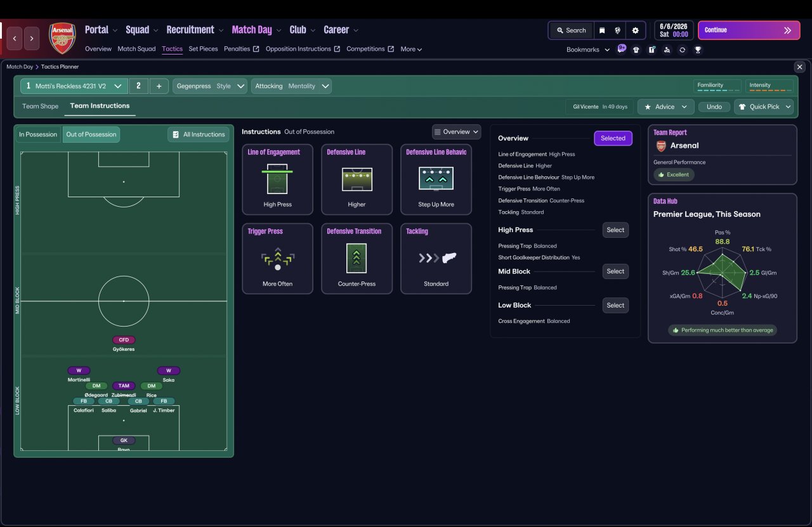Click the Match Day breadcrumb link

[x=19, y=67]
